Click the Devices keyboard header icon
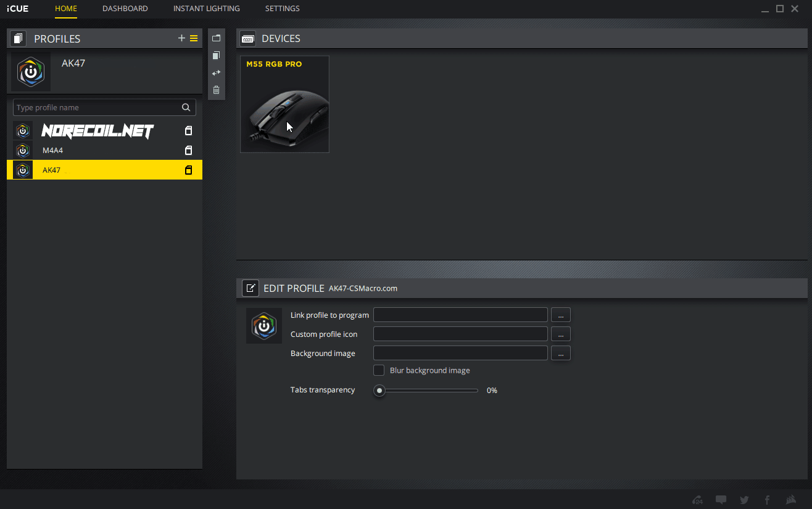The height and width of the screenshot is (509, 812). point(248,38)
